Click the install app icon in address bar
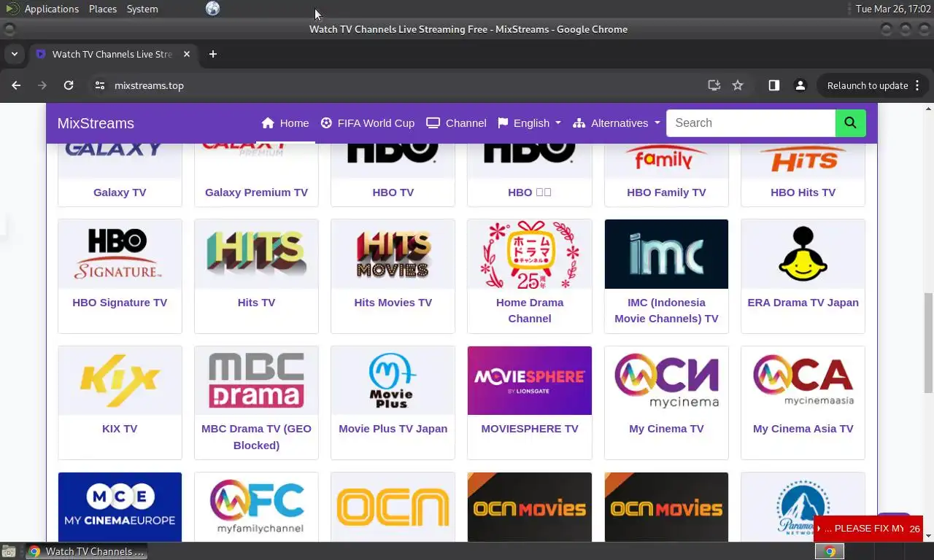This screenshot has height=560, width=934. click(714, 85)
